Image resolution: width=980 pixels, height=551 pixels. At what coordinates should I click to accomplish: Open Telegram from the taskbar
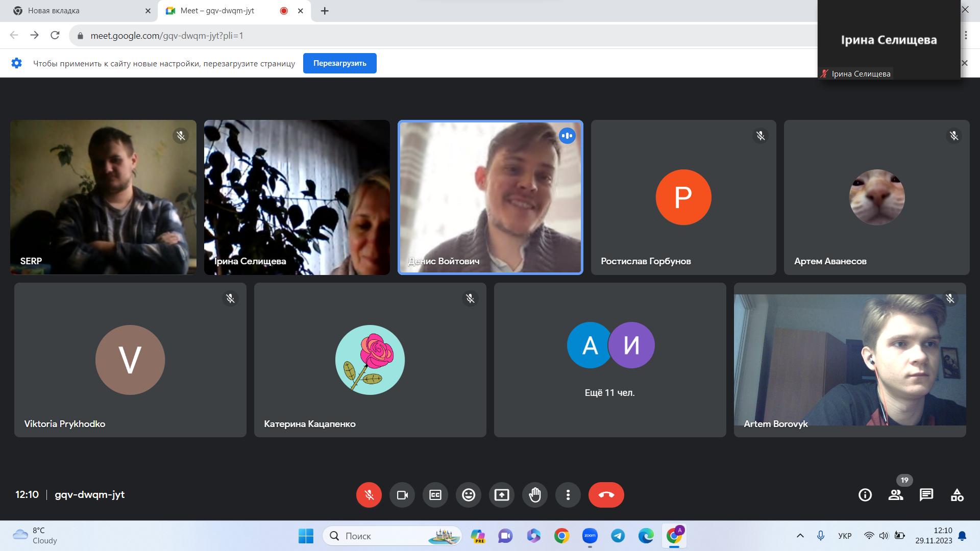tap(618, 536)
